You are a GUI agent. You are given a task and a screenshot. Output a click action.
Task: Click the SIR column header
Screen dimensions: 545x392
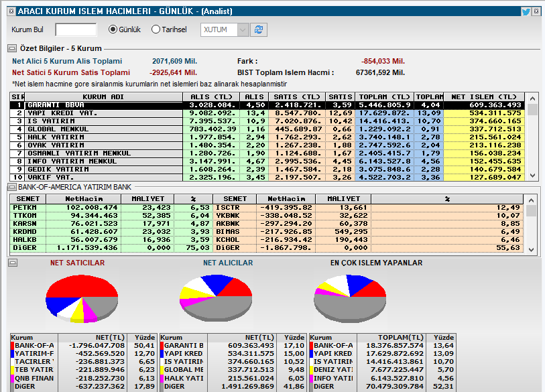click(x=17, y=97)
